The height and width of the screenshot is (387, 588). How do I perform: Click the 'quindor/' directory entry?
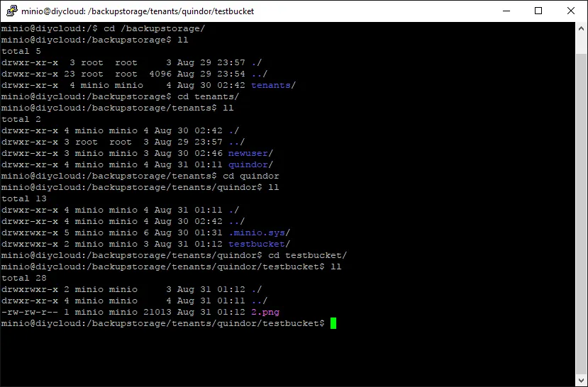(251, 165)
